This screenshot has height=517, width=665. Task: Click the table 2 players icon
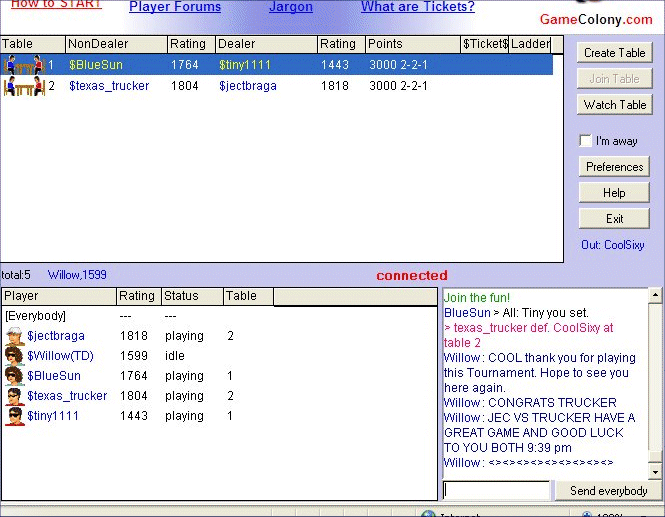point(24,86)
